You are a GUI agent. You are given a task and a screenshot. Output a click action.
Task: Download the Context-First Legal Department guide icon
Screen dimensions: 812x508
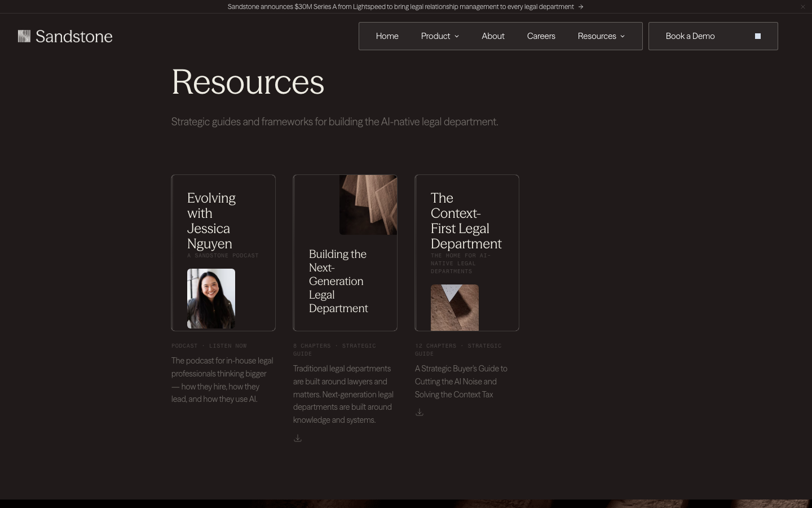[x=420, y=412]
